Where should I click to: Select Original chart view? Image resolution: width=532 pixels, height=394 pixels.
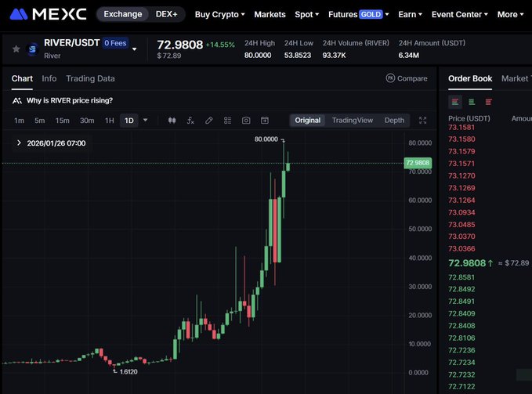307,121
